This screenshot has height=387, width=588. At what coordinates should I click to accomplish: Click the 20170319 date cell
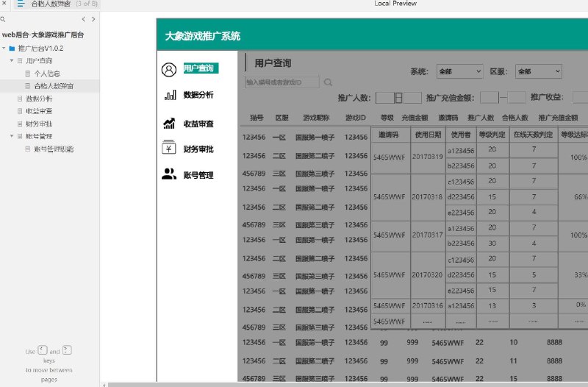[428, 157]
